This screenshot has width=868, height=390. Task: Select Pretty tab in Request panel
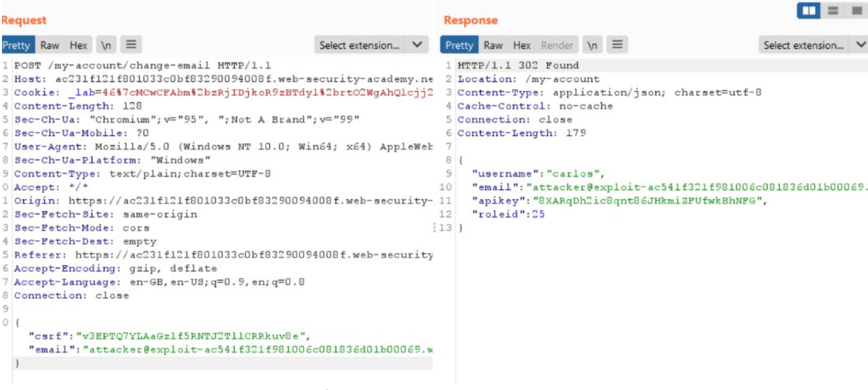pos(17,45)
